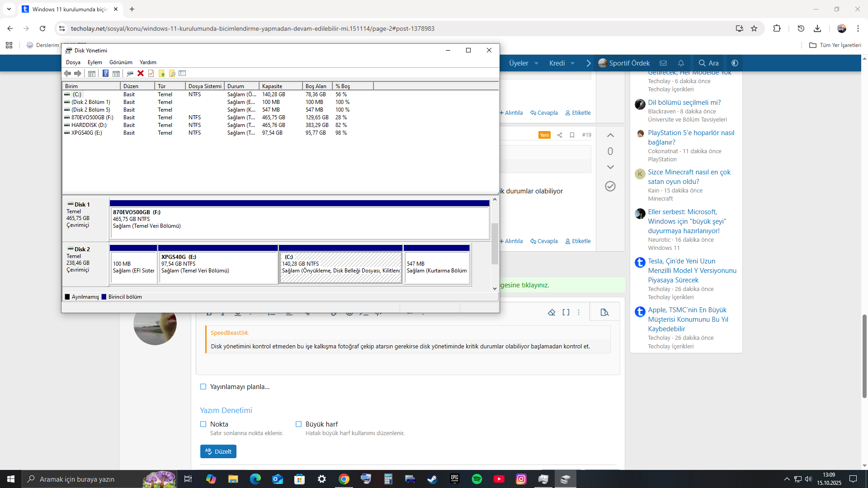The height and width of the screenshot is (488, 868).
Task: Click the share icon on post #19
Action: pyautogui.click(x=560, y=135)
